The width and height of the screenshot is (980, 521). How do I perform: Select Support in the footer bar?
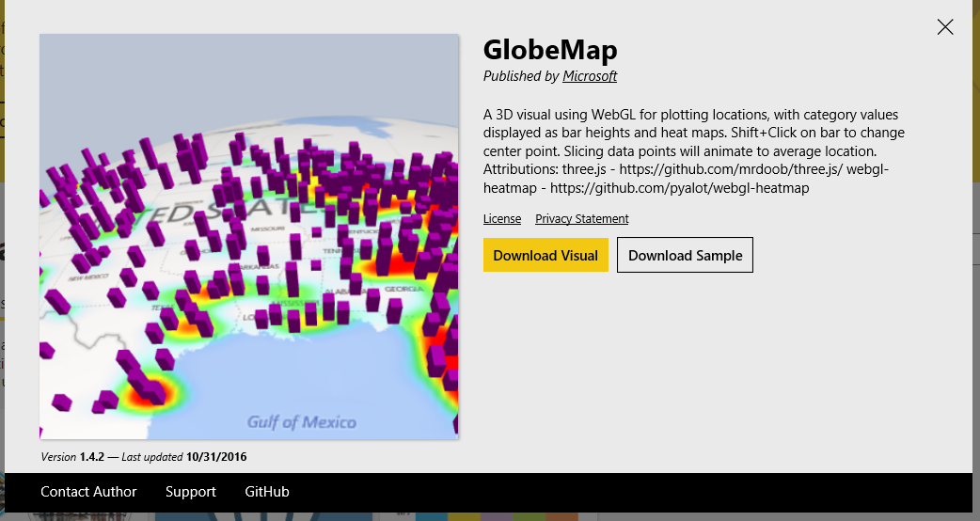[x=191, y=492]
